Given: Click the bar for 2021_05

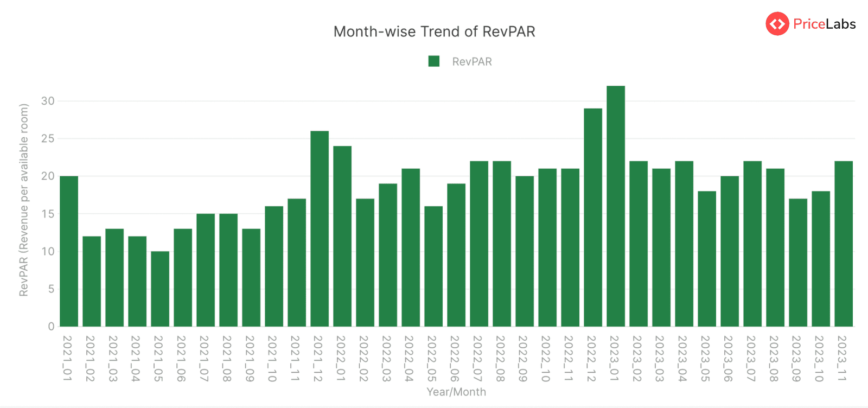Looking at the screenshot, I should click(160, 289).
